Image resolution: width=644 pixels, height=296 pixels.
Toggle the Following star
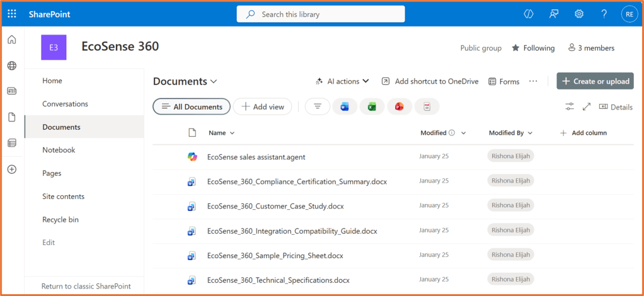point(515,48)
